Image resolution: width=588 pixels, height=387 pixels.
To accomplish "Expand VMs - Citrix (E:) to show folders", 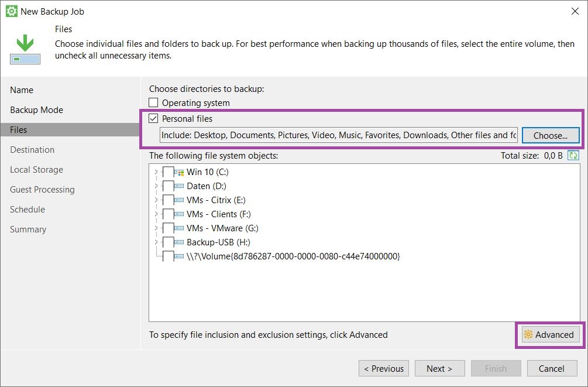I will point(155,200).
